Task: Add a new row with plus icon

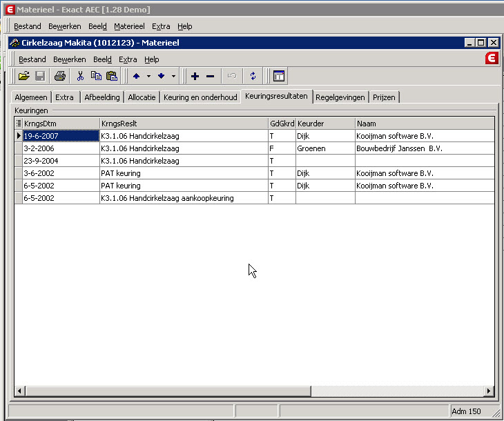Action: [195, 76]
